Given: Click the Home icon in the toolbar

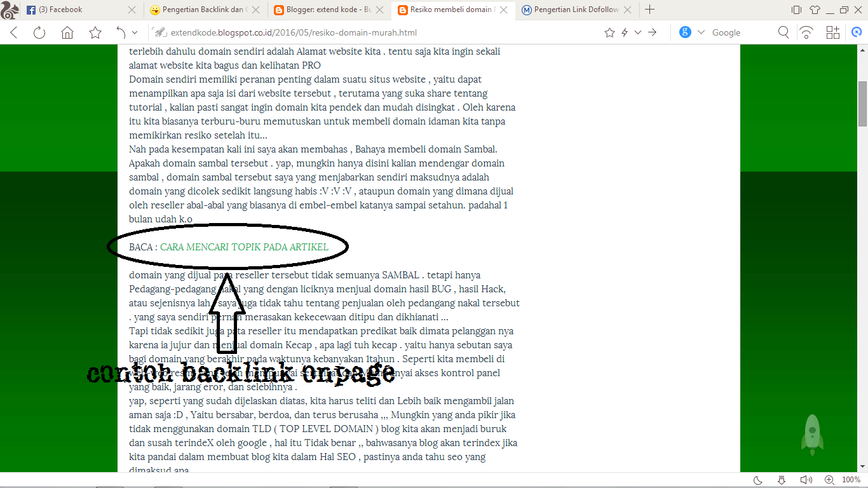Looking at the screenshot, I should tap(67, 32).
